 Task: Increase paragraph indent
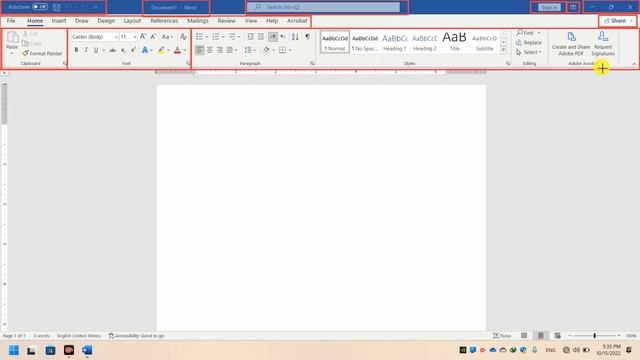(x=260, y=37)
